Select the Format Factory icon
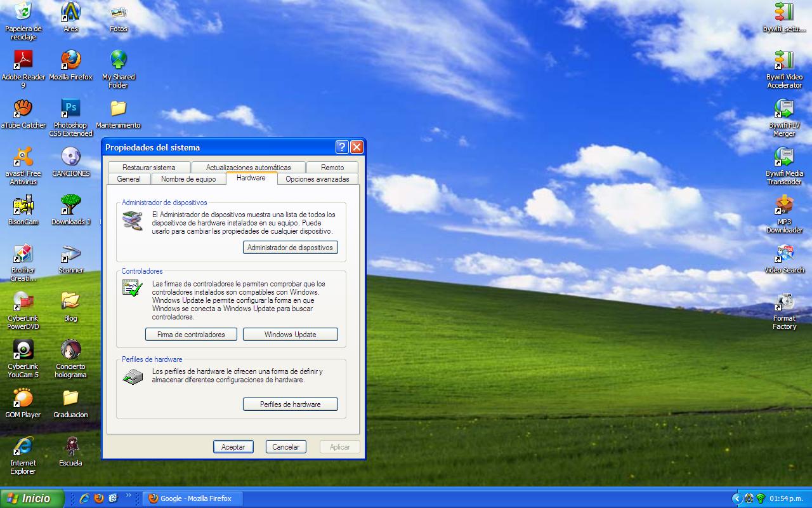This screenshot has height=508, width=812. pos(784,311)
